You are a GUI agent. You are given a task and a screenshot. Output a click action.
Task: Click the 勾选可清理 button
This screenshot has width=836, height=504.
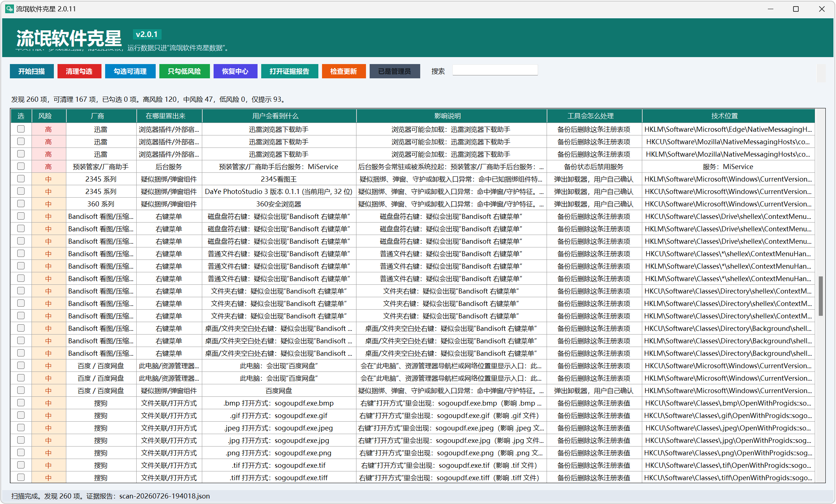(130, 71)
